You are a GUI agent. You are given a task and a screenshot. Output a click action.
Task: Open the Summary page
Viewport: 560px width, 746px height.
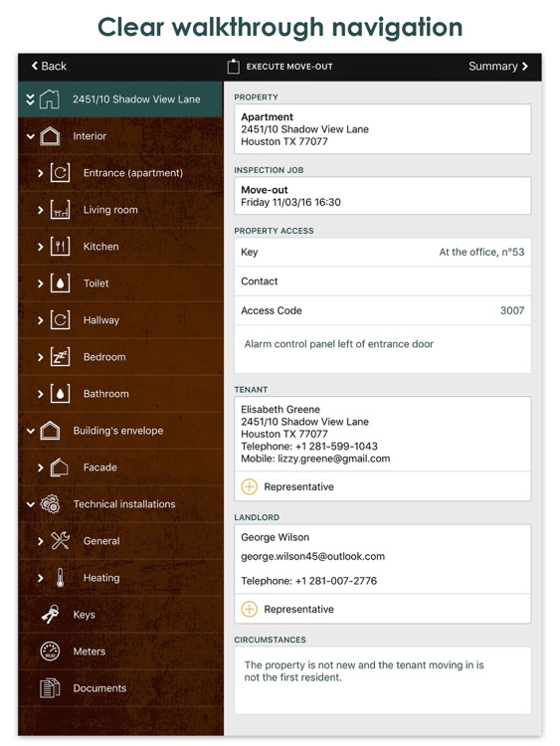pyautogui.click(x=498, y=66)
